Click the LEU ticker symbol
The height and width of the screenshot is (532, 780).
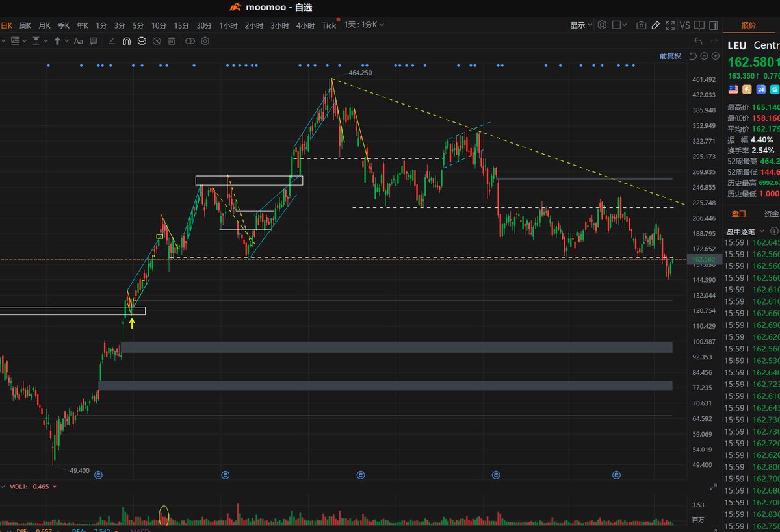(737, 45)
